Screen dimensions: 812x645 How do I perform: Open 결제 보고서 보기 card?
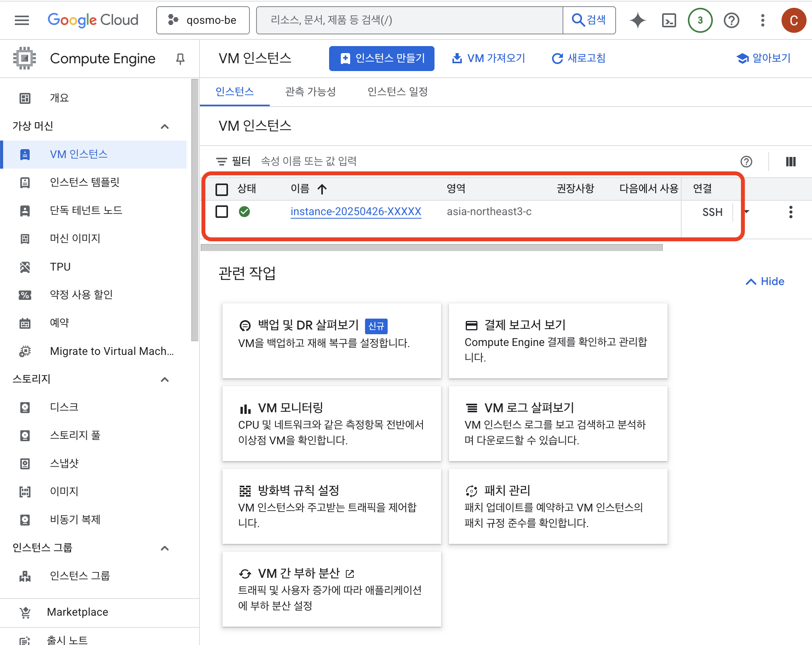pyautogui.click(x=558, y=340)
